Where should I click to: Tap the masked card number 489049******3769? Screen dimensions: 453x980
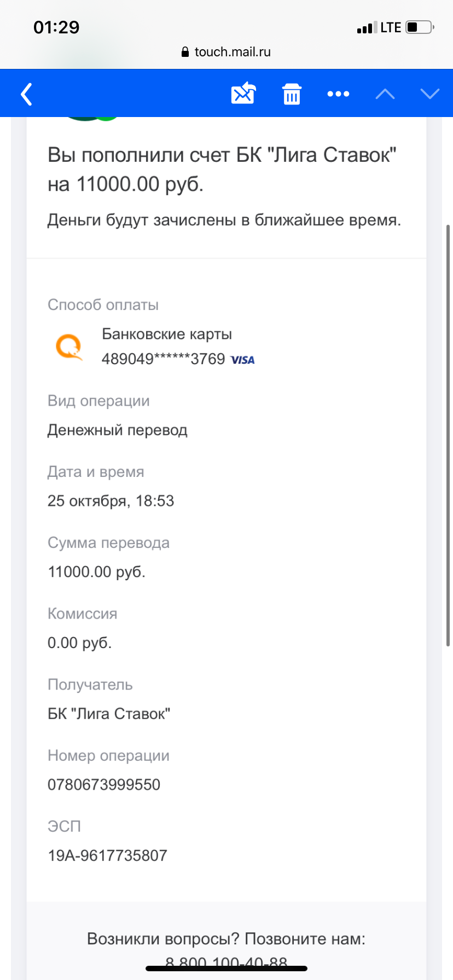[163, 359]
